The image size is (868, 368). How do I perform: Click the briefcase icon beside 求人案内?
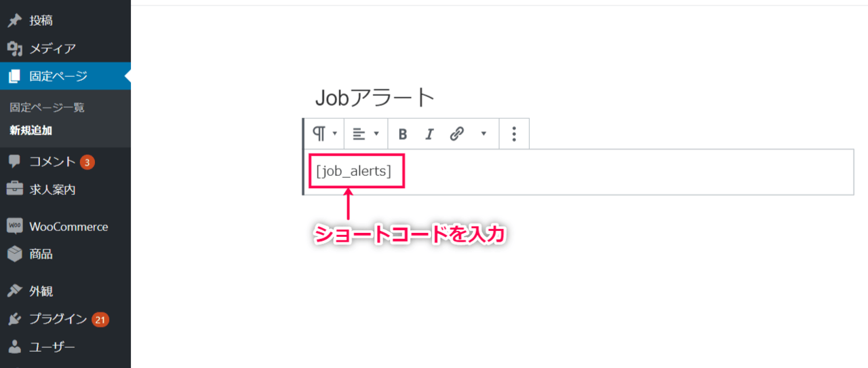pyautogui.click(x=14, y=189)
